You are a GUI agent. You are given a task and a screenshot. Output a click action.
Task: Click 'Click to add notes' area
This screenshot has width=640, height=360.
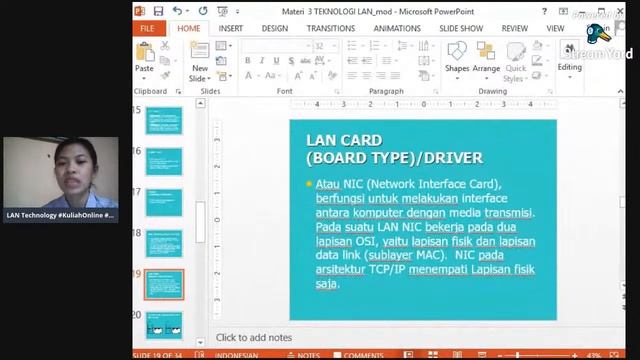click(254, 338)
